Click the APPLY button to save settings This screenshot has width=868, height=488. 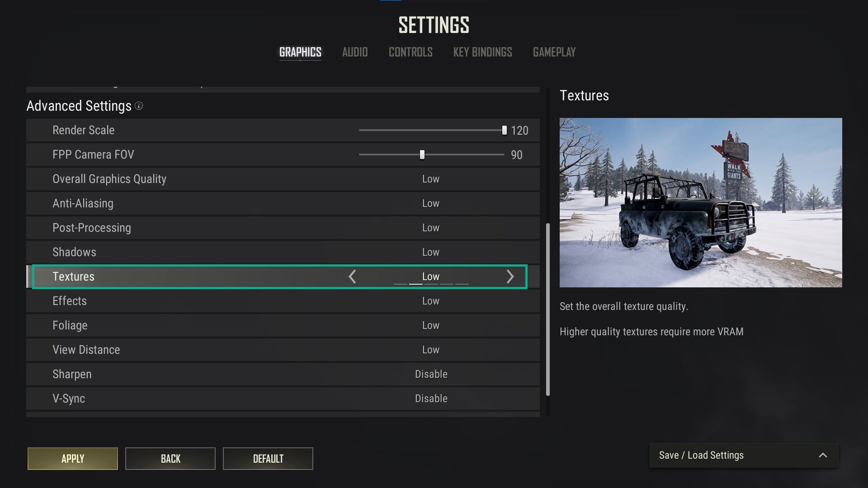pos(73,458)
